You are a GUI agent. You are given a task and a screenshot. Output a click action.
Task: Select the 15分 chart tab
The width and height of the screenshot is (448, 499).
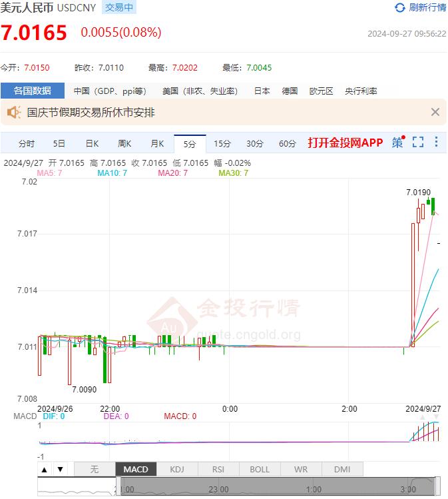pyautogui.click(x=222, y=143)
